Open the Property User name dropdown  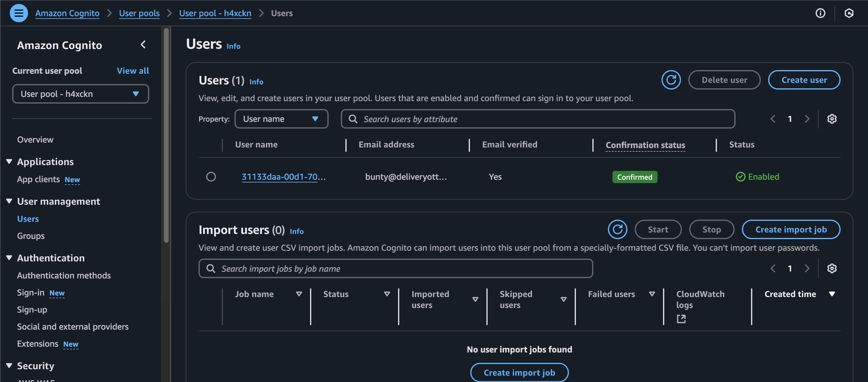click(x=281, y=119)
